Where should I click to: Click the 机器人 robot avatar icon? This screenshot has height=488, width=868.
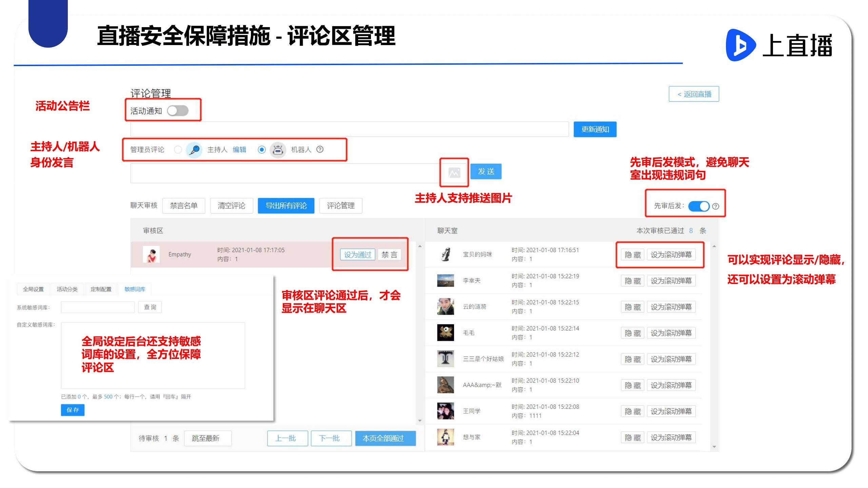[x=278, y=149]
